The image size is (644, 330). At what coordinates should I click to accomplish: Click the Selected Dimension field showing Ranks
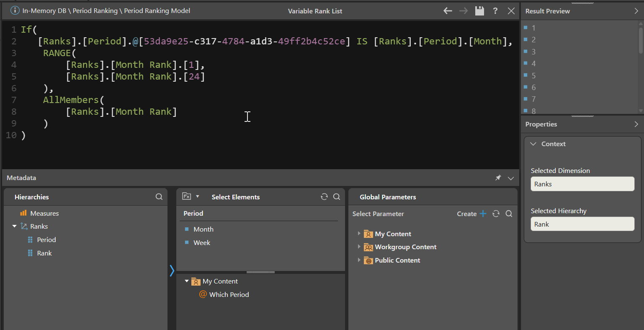(x=582, y=184)
